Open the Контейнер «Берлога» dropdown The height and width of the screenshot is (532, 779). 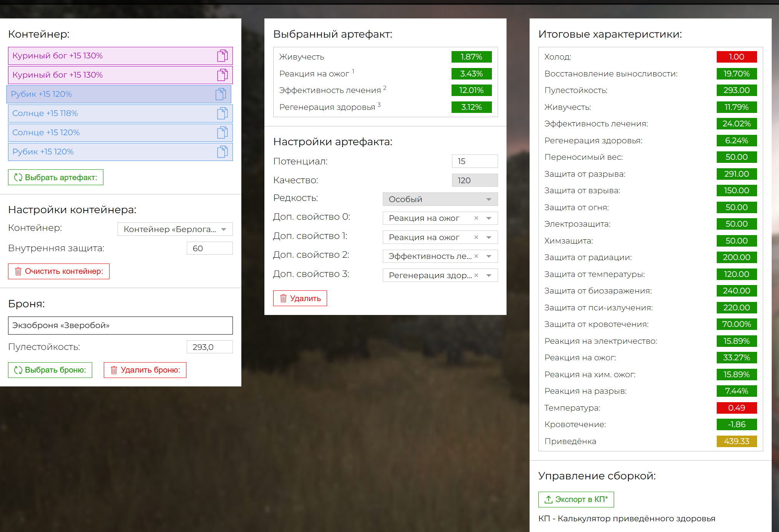[175, 229]
